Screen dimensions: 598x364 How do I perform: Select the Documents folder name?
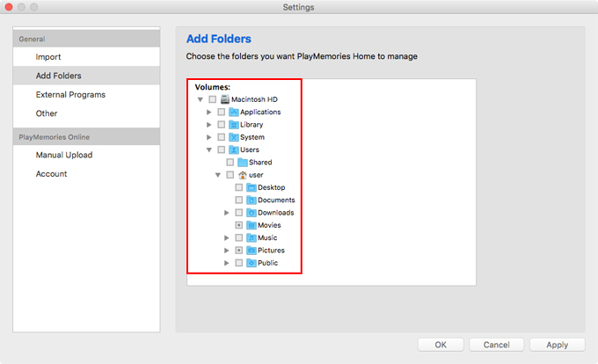tap(276, 200)
